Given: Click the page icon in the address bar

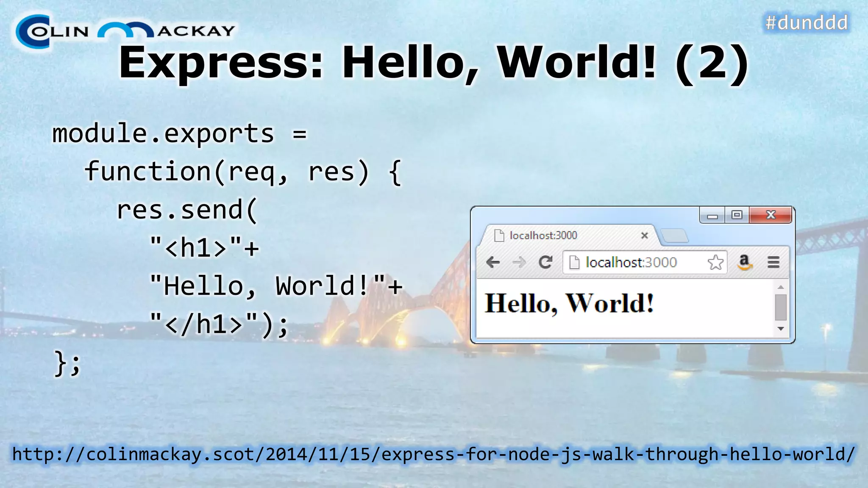Looking at the screenshot, I should click(574, 262).
